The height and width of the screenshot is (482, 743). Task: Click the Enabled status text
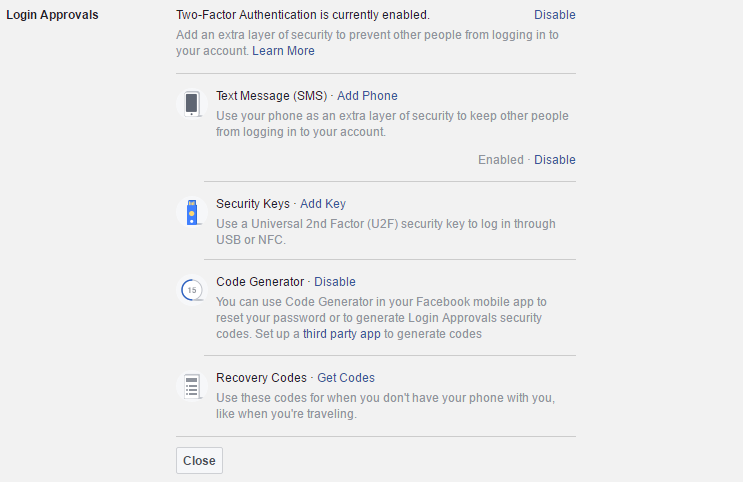tap(500, 160)
